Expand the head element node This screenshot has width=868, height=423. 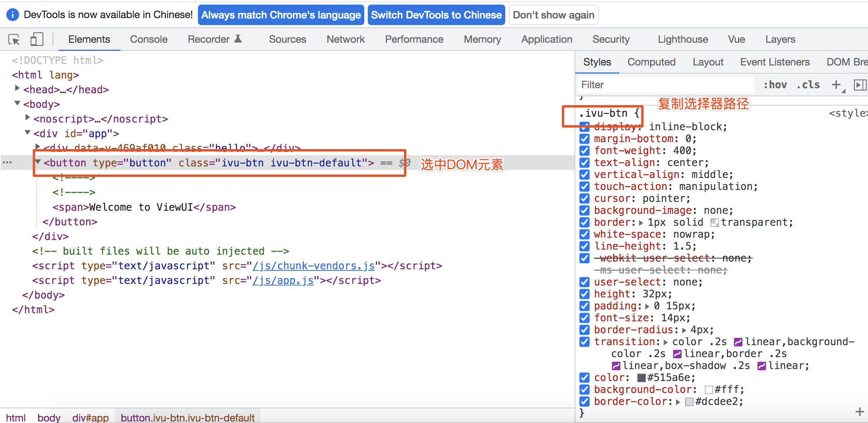(x=17, y=89)
